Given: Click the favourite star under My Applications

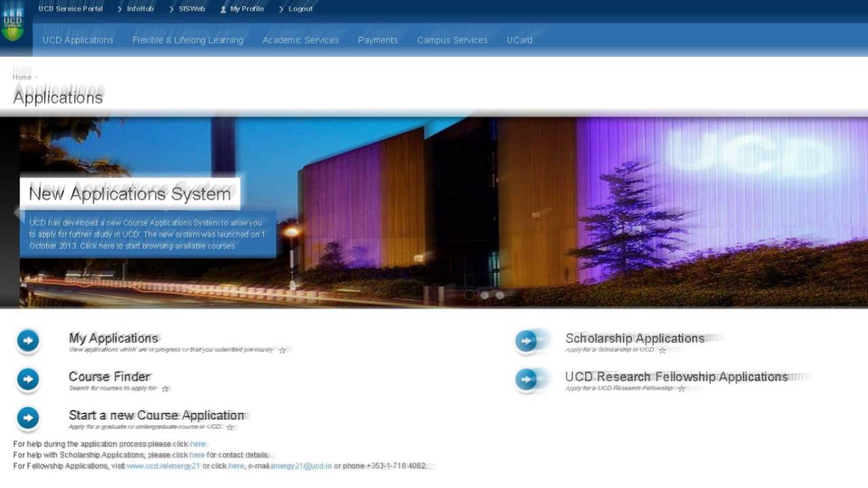Looking at the screenshot, I should click(x=283, y=350).
